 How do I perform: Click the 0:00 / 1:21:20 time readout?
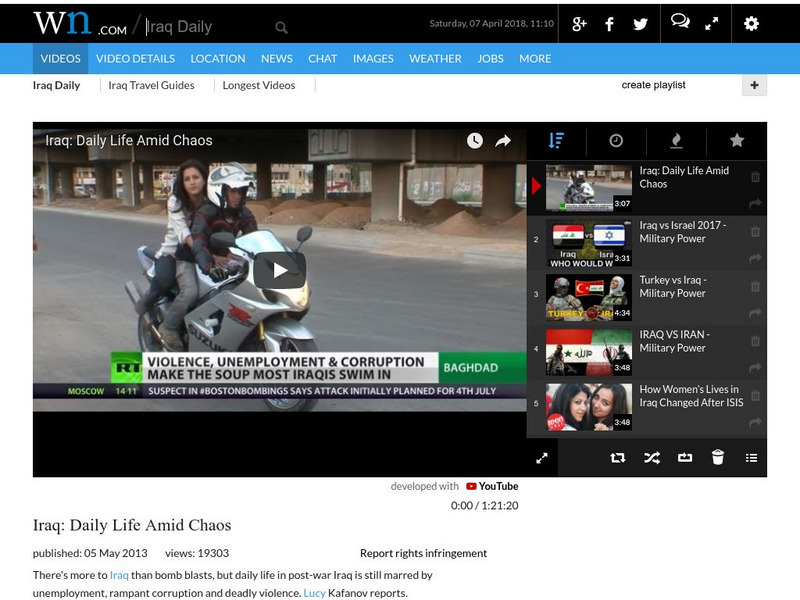click(x=484, y=506)
